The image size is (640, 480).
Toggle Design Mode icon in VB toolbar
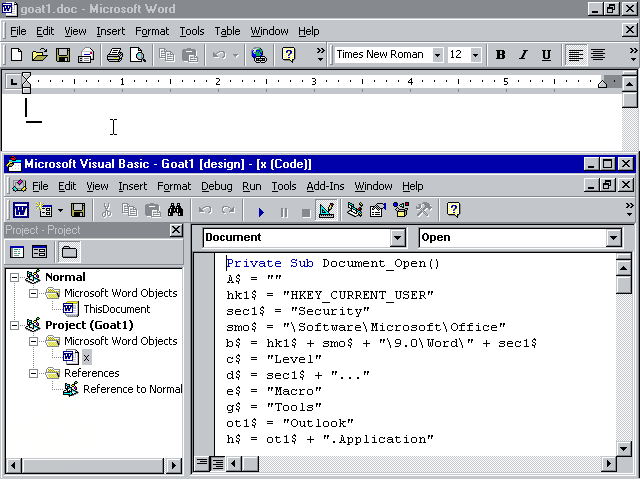click(327, 210)
